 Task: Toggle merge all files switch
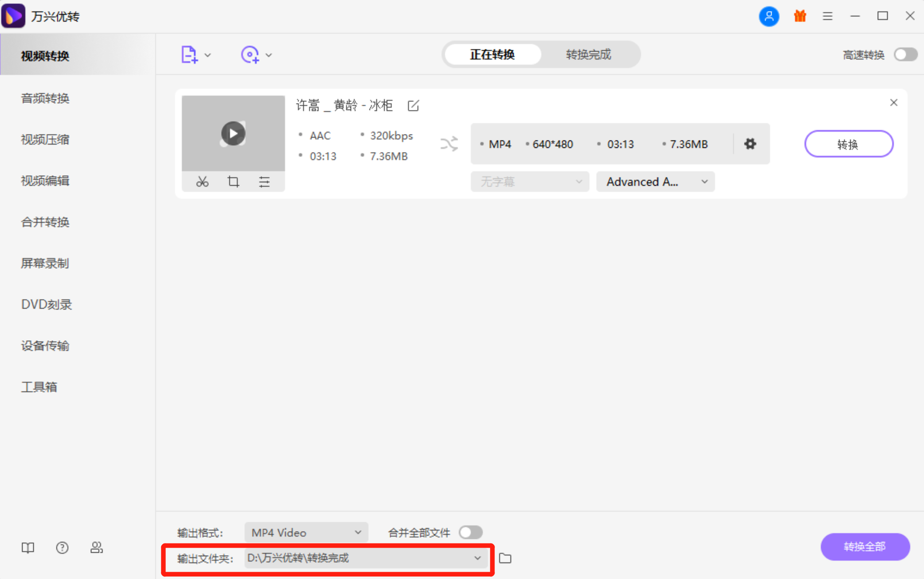pyautogui.click(x=470, y=532)
